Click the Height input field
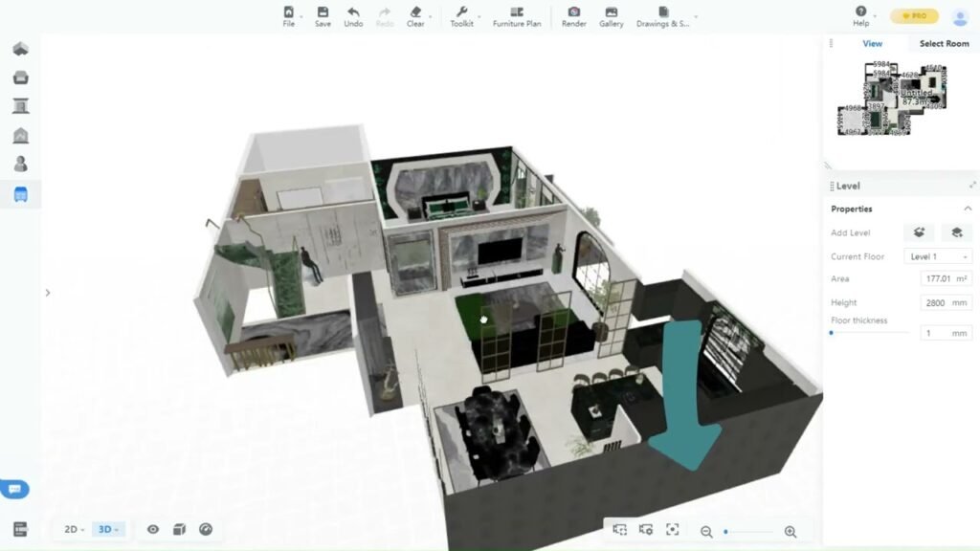Image resolution: width=980 pixels, height=551 pixels. point(946,301)
